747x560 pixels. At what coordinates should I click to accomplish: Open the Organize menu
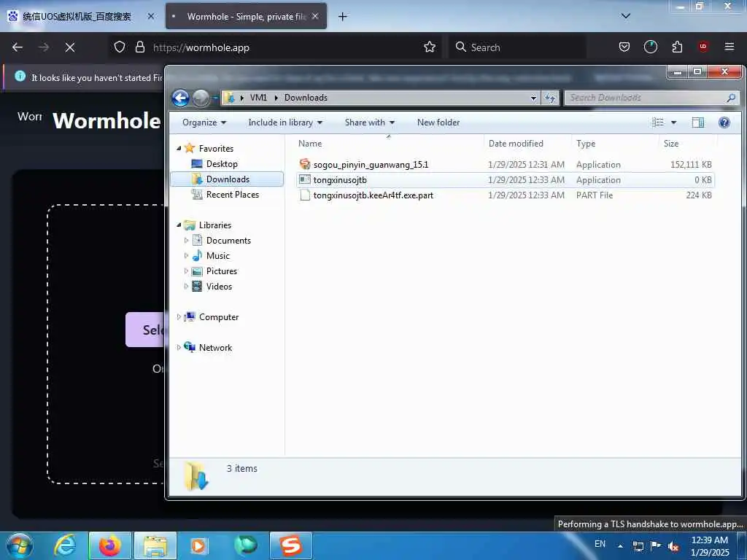(204, 122)
